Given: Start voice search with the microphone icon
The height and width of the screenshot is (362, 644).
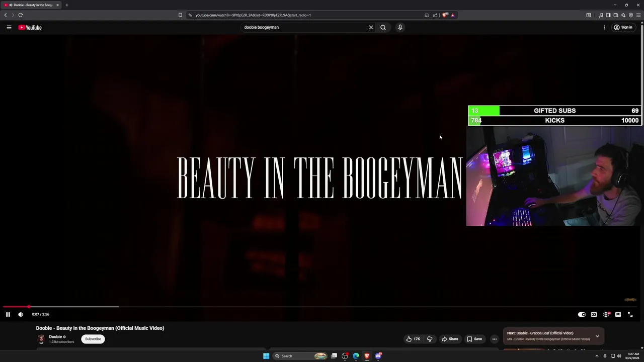Looking at the screenshot, I should click(x=400, y=28).
